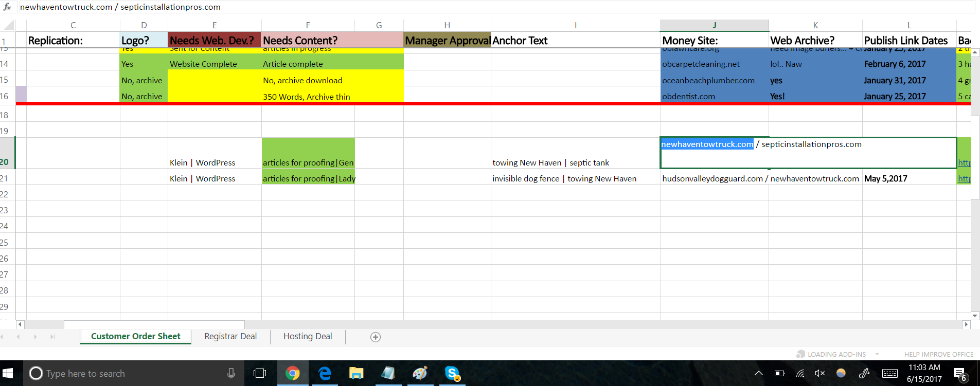Click the fx insert function icon
This screenshot has width=980, height=386.
(x=7, y=7)
